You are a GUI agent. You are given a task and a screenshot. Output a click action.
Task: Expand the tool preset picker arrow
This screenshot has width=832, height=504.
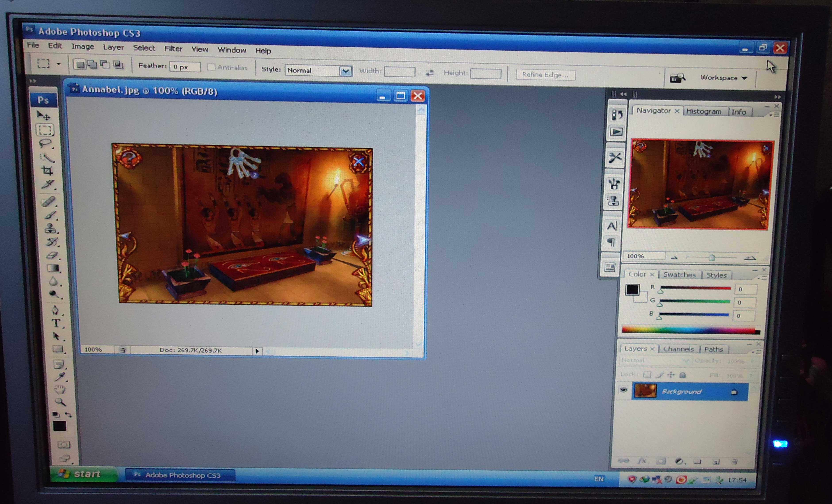click(x=58, y=64)
